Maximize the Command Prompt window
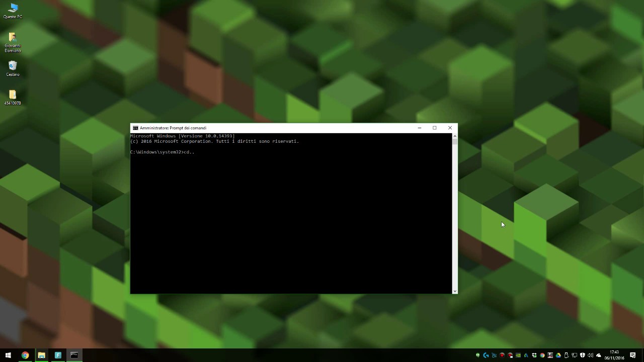The image size is (644, 362). coord(435,128)
